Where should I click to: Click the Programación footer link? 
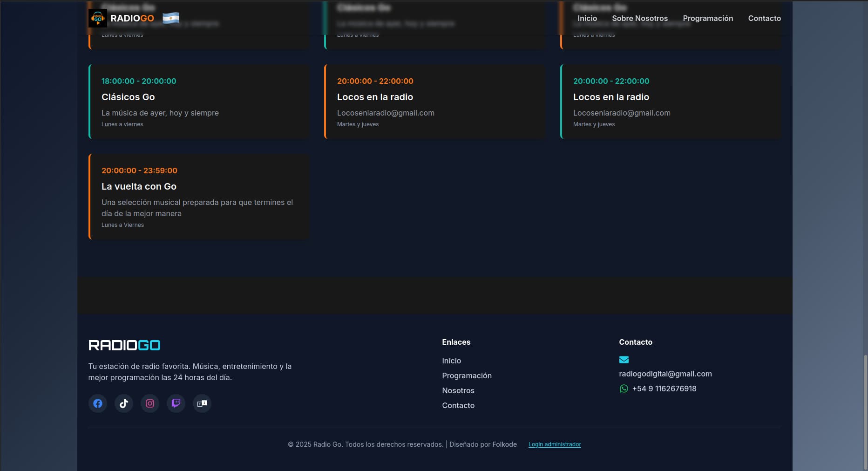click(x=467, y=375)
